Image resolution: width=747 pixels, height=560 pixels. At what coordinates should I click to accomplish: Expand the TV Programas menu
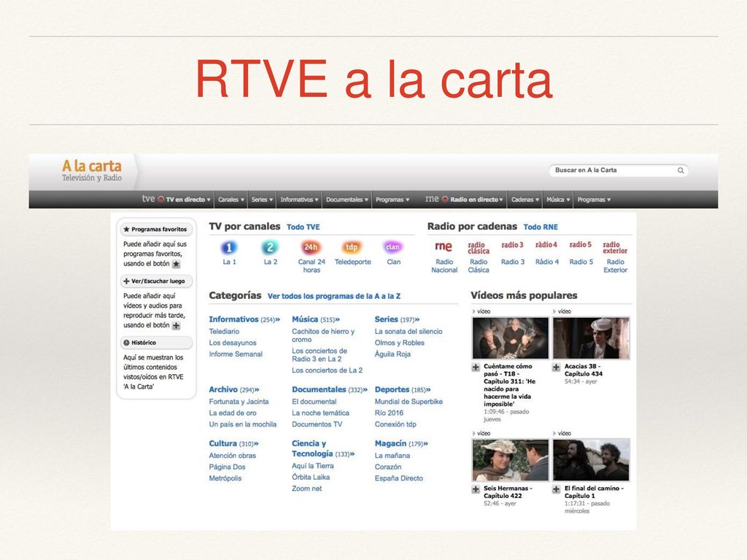click(x=392, y=200)
